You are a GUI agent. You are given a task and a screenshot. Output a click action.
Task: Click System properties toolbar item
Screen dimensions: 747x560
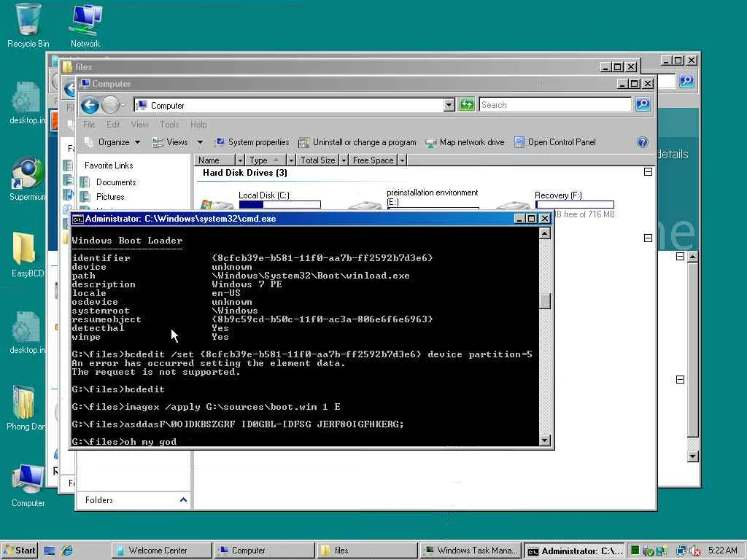coord(252,142)
